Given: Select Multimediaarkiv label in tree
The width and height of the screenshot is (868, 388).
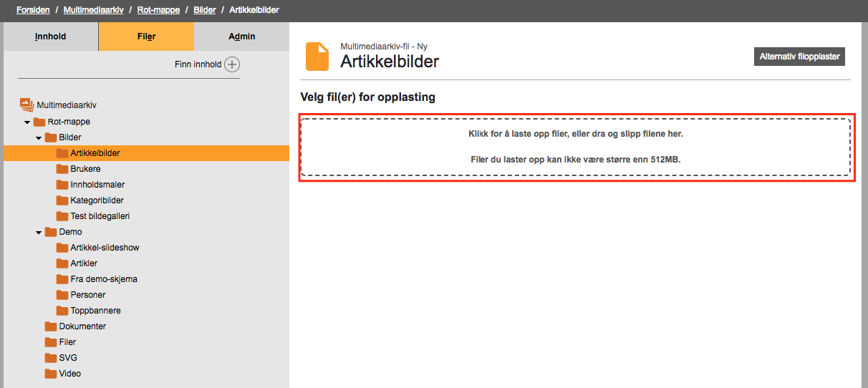Looking at the screenshot, I should [67, 105].
